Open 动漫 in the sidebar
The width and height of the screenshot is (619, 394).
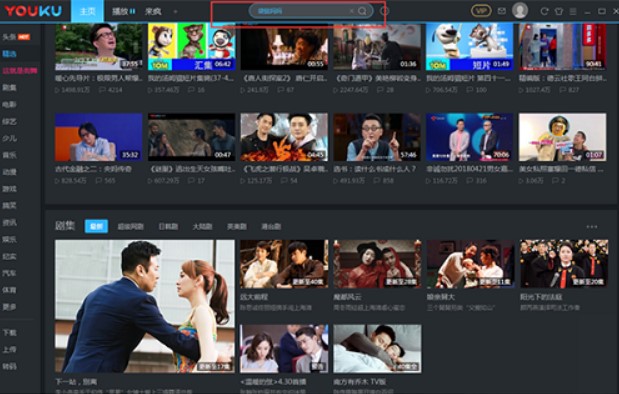click(9, 172)
